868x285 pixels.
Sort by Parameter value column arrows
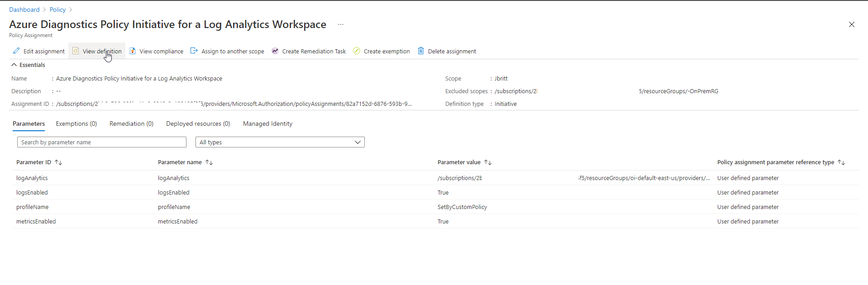click(488, 162)
